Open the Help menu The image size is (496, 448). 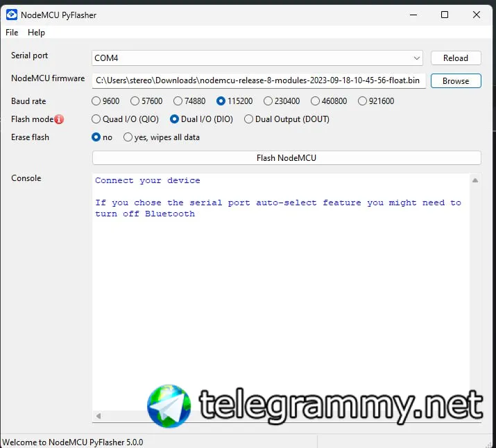pos(36,33)
